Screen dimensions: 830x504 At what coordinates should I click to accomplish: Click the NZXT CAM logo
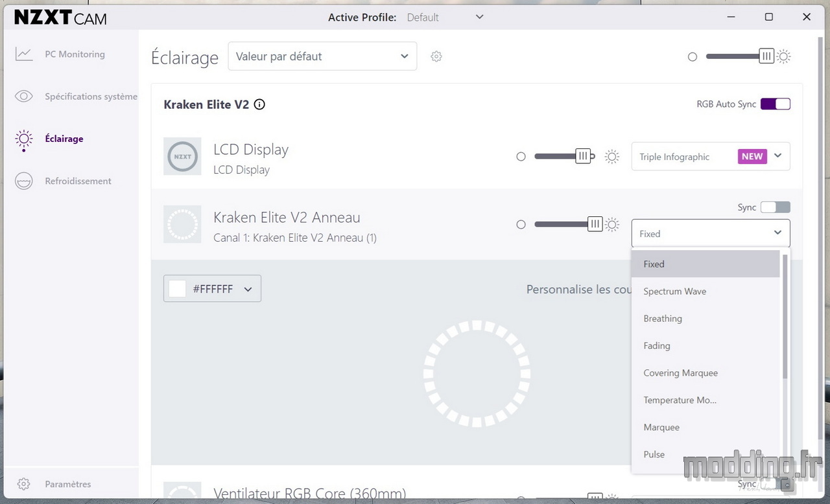coord(61,17)
